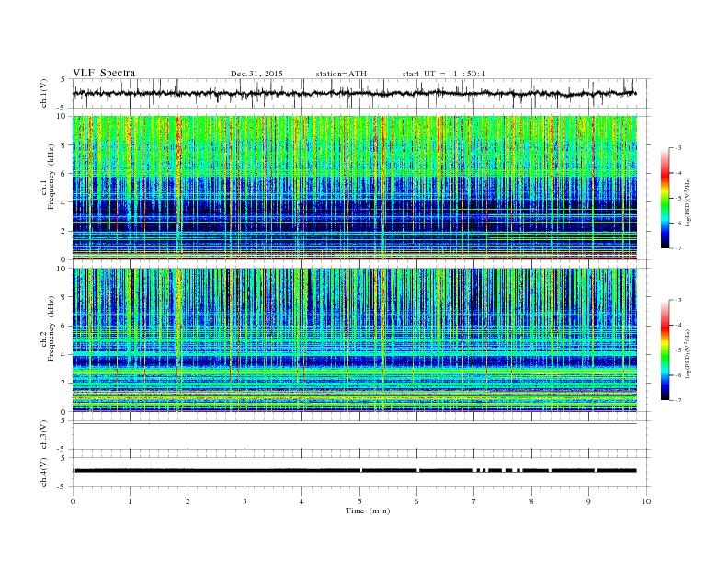
Task: Click time axis tick label 9
Action: point(588,501)
